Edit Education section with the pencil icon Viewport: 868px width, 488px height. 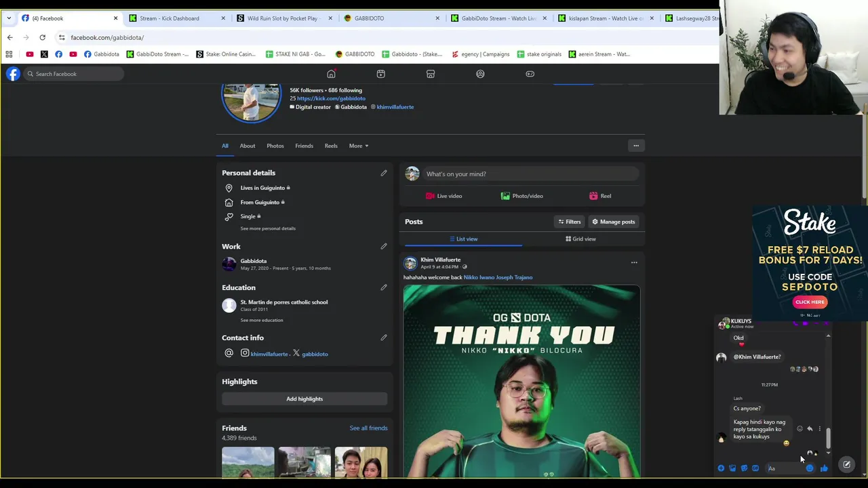click(384, 287)
